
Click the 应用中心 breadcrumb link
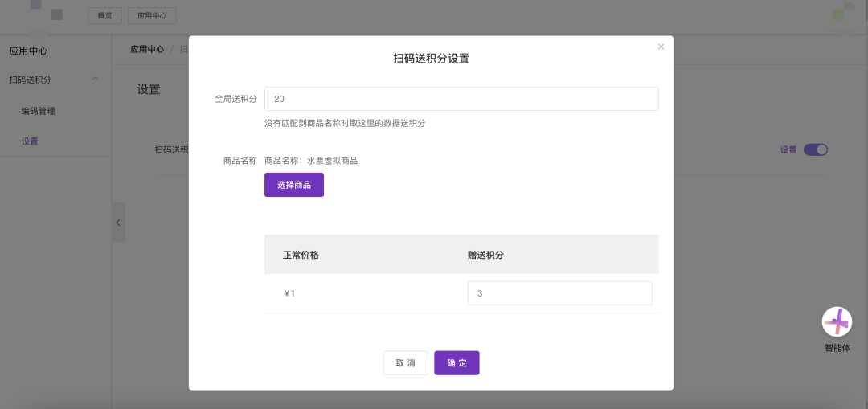point(147,49)
